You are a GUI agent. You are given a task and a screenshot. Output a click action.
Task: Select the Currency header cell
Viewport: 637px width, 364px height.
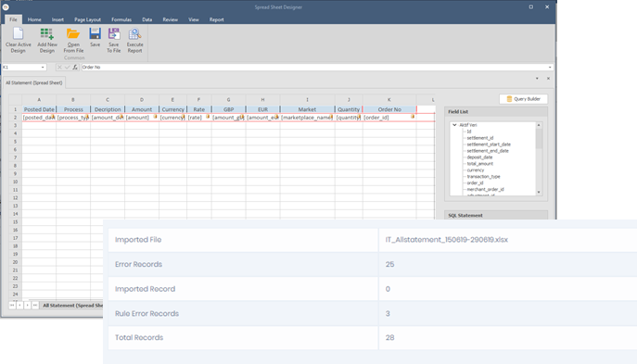pos(172,109)
